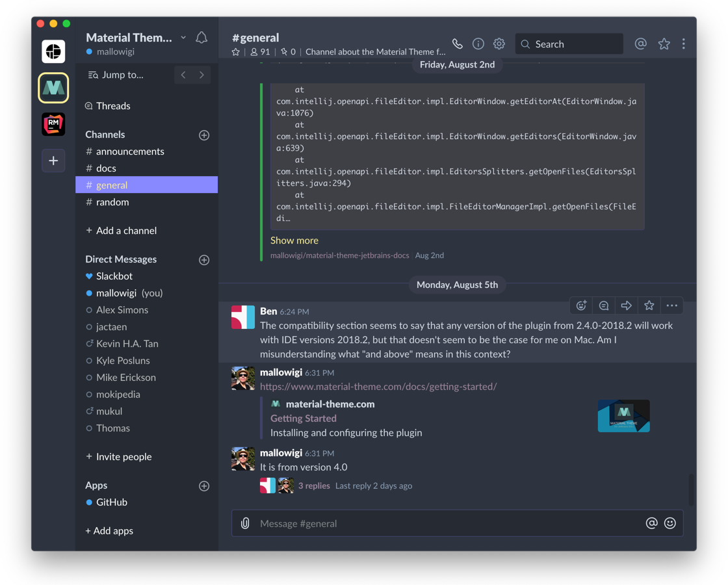Select the general channel
Screen dimensions: 728x585
(x=147, y=185)
